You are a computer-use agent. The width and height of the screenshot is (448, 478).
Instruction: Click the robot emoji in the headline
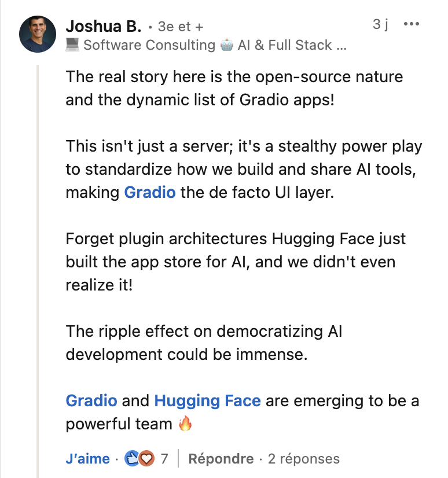[227, 45]
